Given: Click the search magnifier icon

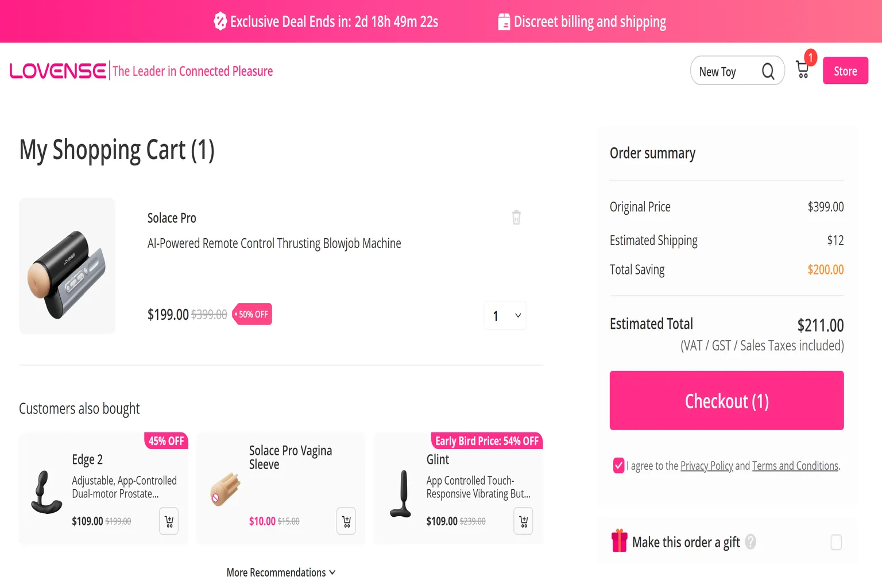Looking at the screenshot, I should [768, 71].
